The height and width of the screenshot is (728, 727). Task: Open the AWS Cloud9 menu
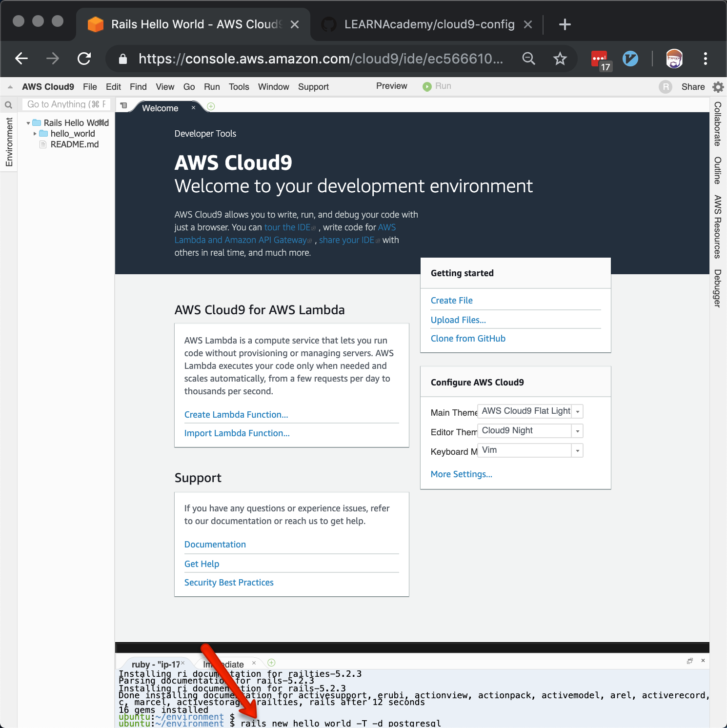point(48,87)
